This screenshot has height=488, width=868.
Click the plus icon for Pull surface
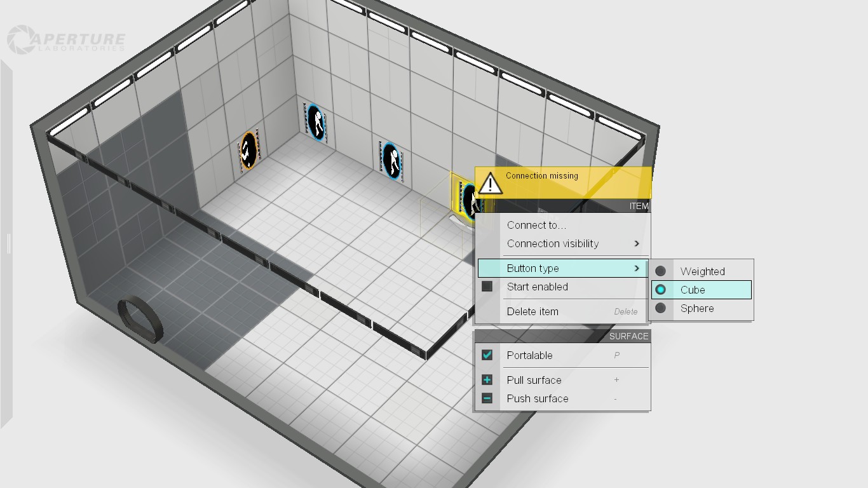487,380
